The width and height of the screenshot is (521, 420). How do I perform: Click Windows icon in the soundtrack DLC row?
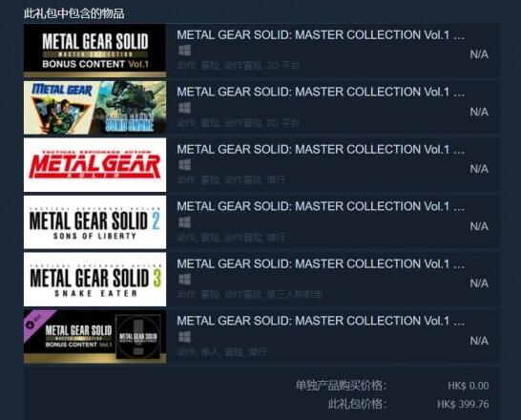point(184,337)
